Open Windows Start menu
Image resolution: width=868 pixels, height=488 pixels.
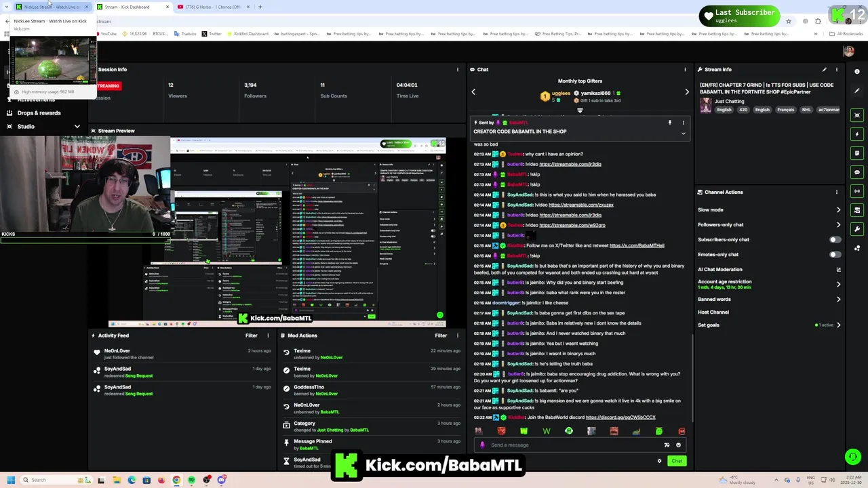tap(11, 480)
